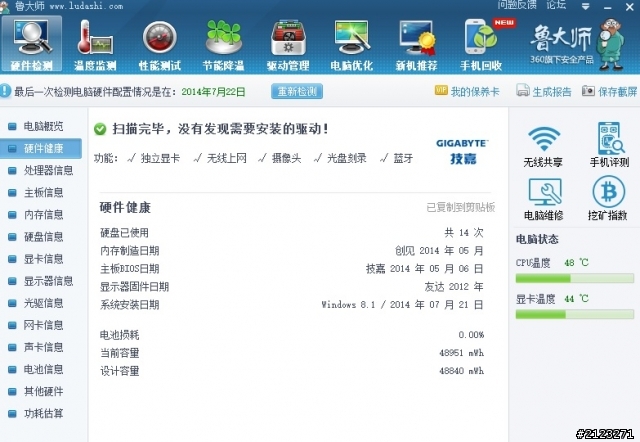Image resolution: width=640 pixels, height=442 pixels.
Task: Select 硬件健康 in the sidebar
Action: point(41,149)
